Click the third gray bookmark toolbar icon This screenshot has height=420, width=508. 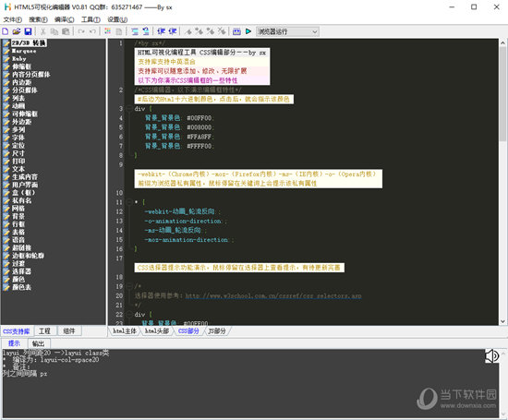[211, 31]
